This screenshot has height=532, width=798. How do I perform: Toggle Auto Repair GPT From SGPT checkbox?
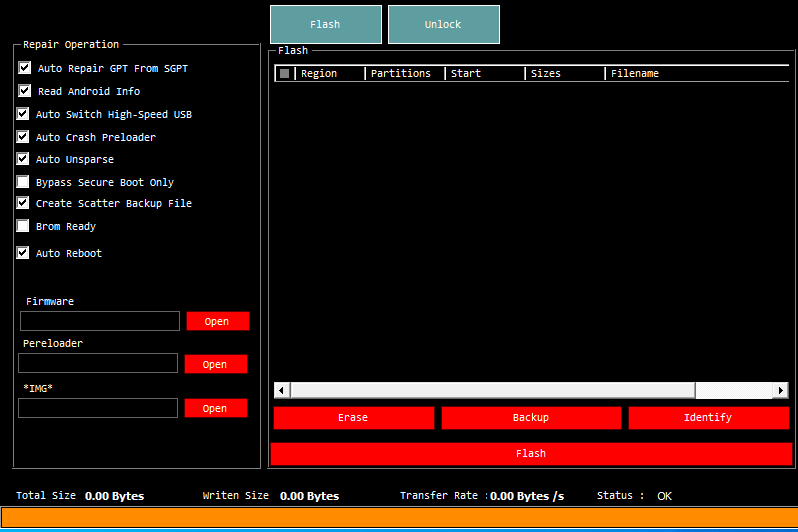pyautogui.click(x=24, y=68)
